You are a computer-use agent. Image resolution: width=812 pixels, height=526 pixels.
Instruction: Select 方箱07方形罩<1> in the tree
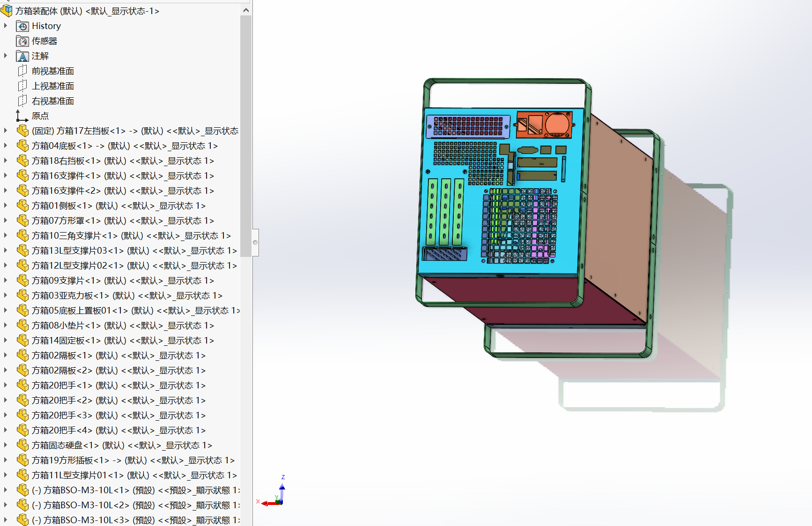(123, 220)
